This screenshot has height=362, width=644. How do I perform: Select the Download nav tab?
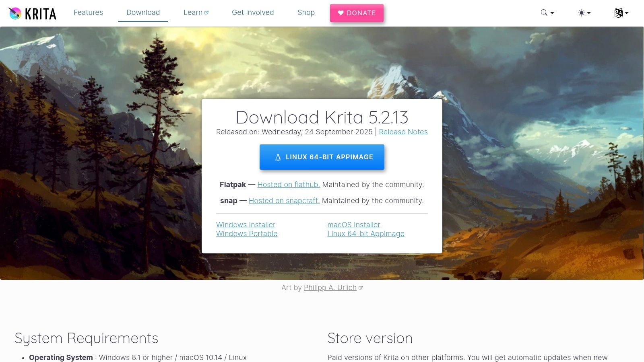(x=143, y=12)
